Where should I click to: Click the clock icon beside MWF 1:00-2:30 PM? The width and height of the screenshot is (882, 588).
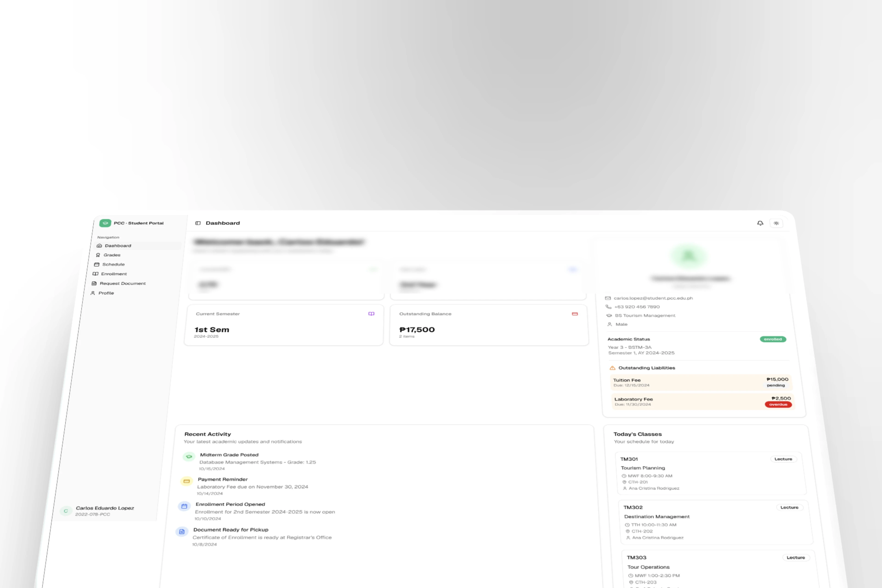tap(631, 576)
